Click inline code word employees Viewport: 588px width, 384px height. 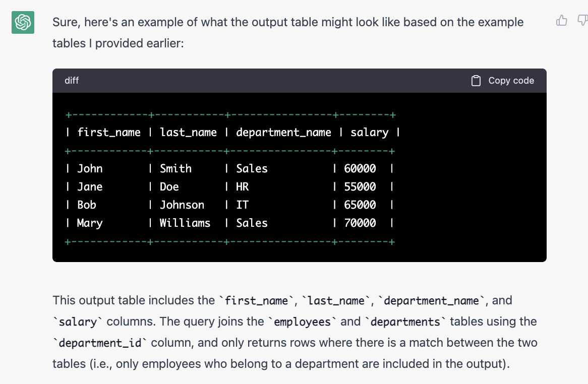click(303, 322)
